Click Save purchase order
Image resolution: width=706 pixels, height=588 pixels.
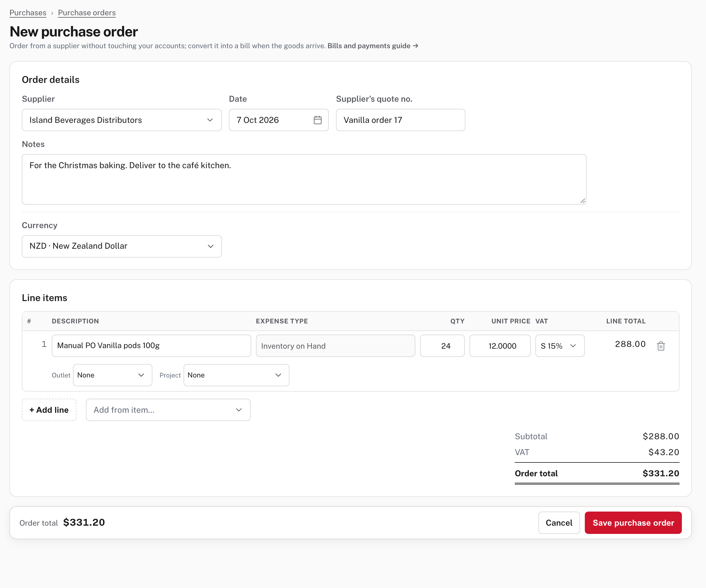pyautogui.click(x=633, y=523)
